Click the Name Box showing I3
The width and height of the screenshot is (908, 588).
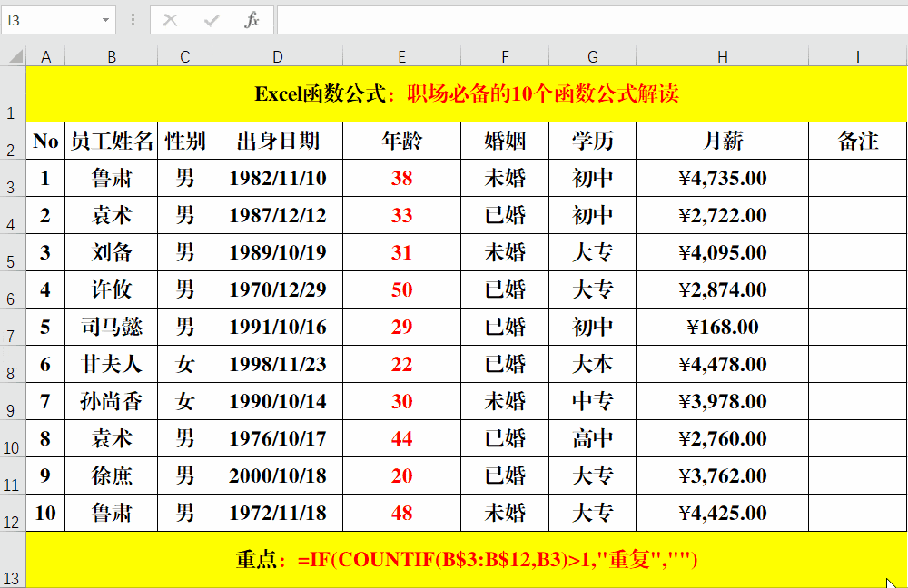(x=50, y=20)
